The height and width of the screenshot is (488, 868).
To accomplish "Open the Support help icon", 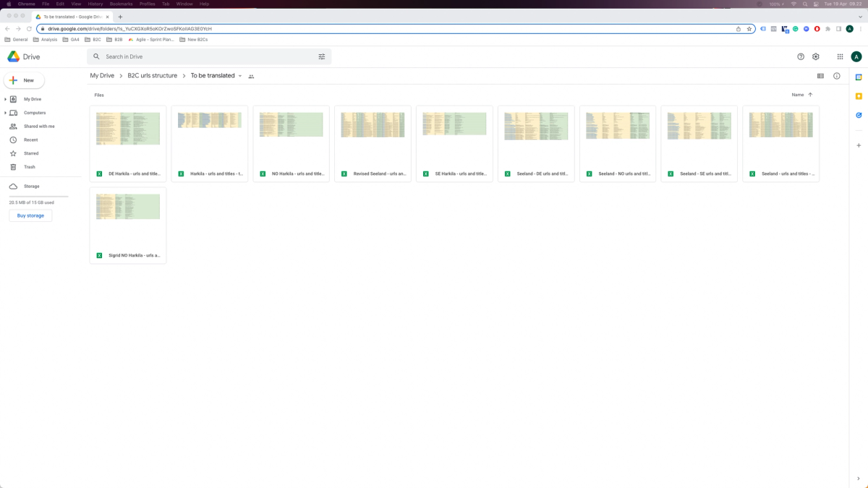I will coord(801,56).
